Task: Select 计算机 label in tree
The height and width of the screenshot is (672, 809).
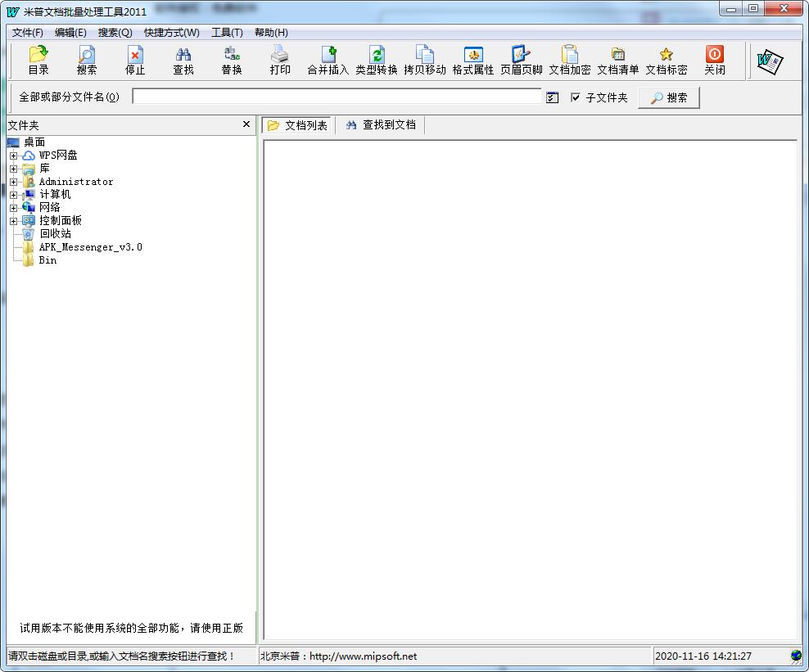Action: tap(55, 195)
